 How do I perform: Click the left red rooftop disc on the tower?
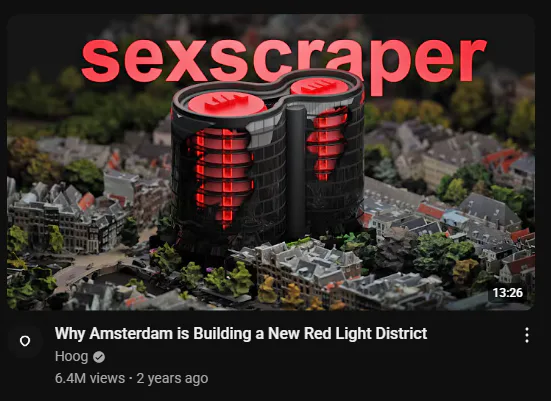click(226, 103)
